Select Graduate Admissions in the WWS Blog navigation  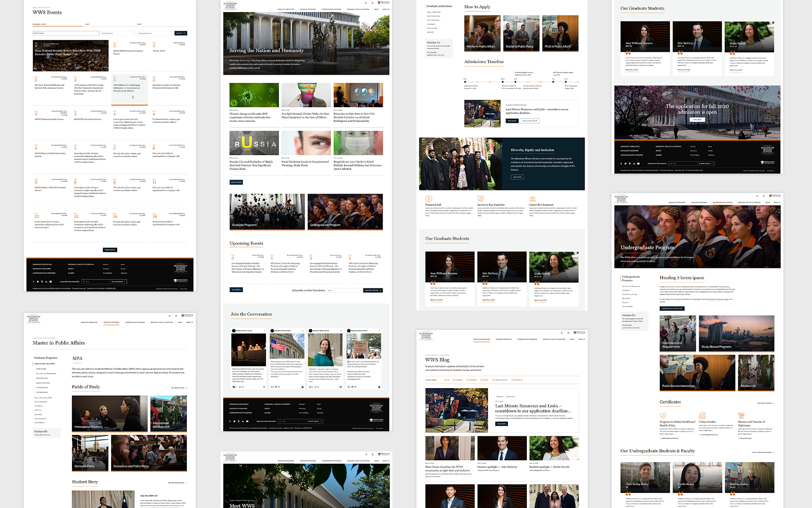coord(482,339)
